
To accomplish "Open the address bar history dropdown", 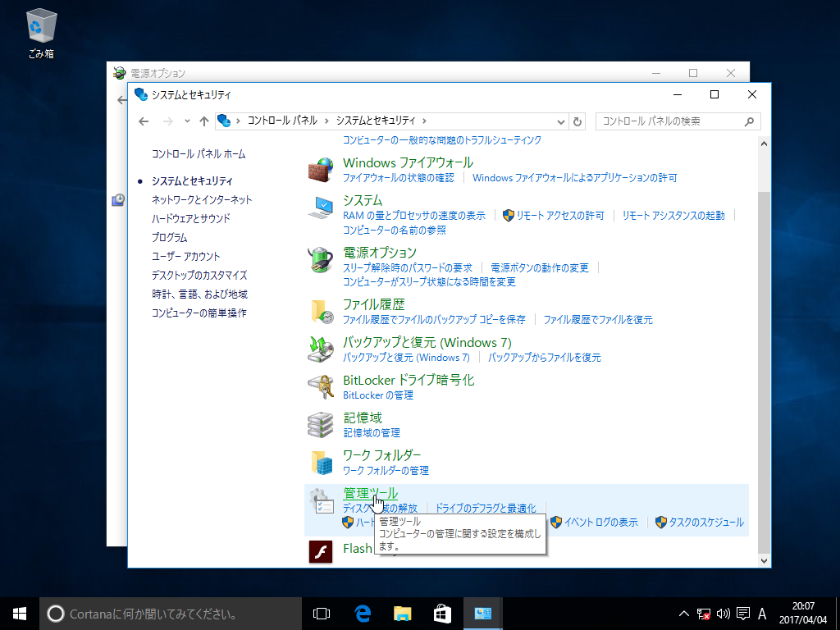I will pos(561,121).
